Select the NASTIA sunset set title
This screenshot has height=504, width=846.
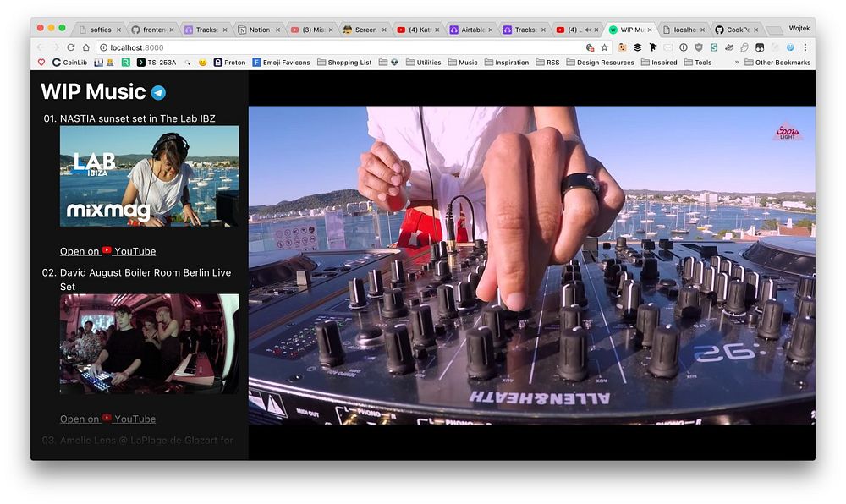coord(138,118)
